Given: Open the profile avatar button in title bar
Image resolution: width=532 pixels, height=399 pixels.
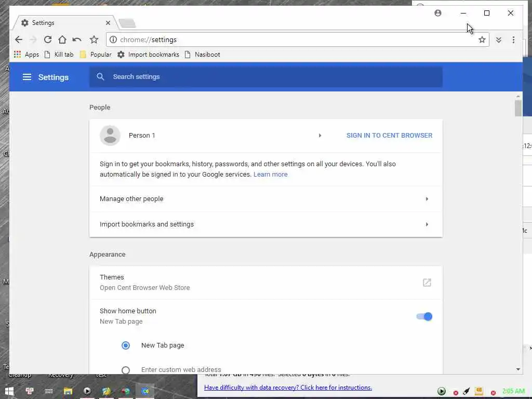Looking at the screenshot, I should click(438, 13).
